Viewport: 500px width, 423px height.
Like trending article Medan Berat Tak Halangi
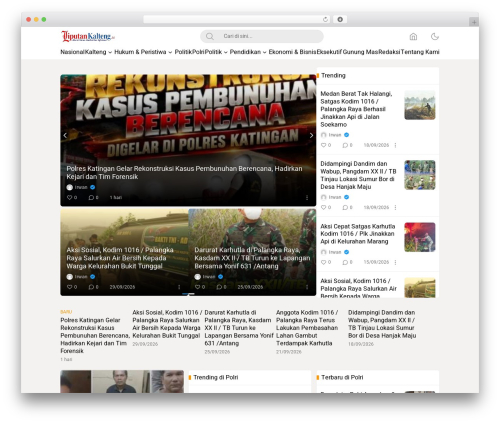pos(323,145)
